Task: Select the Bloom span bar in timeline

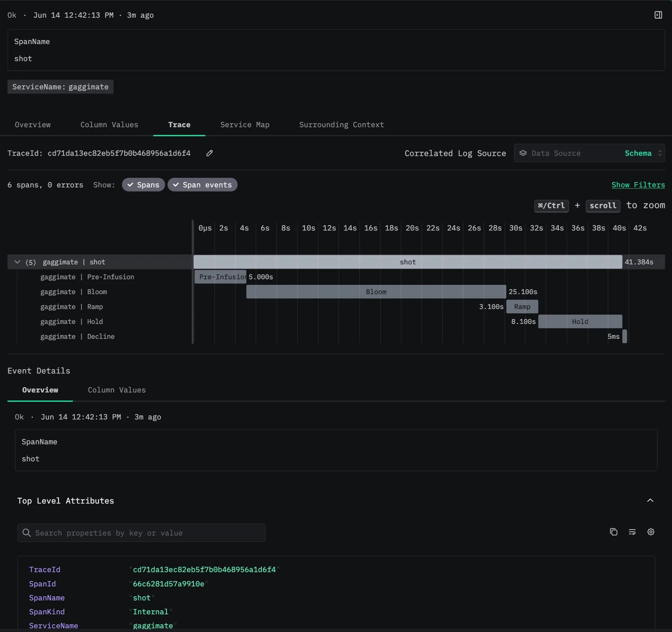Action: pos(376,292)
